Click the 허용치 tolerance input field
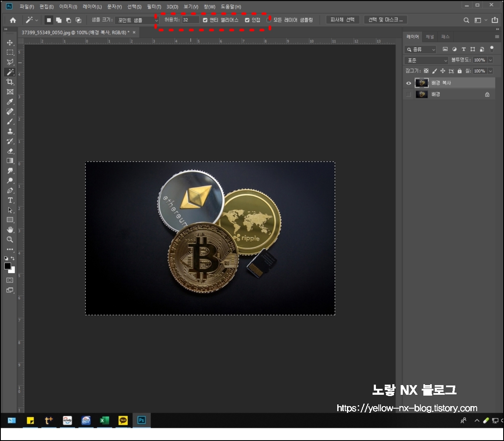This screenshot has height=441, width=504. [x=191, y=20]
